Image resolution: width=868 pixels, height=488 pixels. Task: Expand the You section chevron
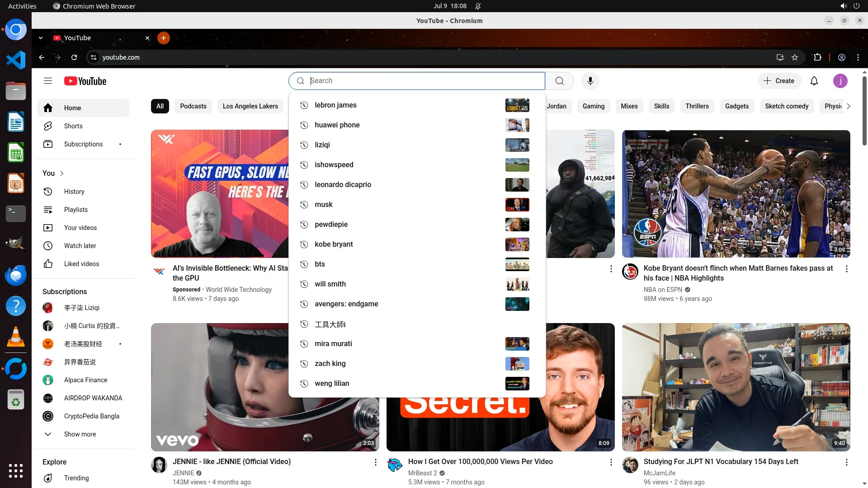(x=62, y=174)
